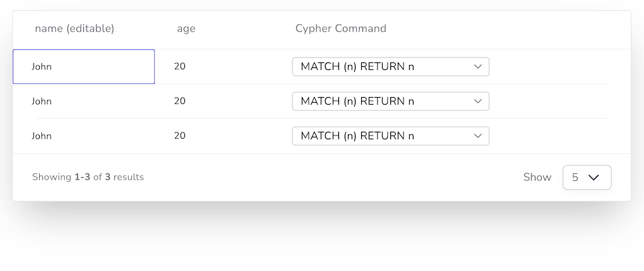Click the chevron icon in second row's Cypher dropdown

[477, 101]
